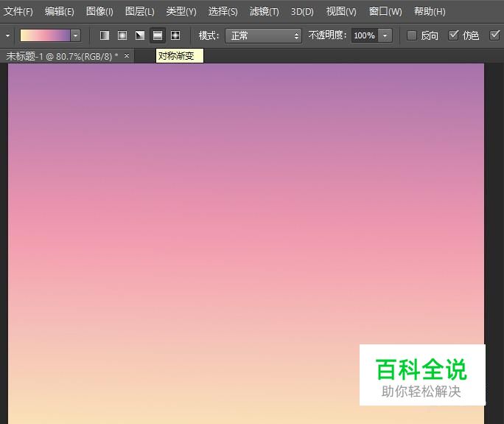Open the 滤镜(T) menu
Viewport: 504px width, 424px height.
click(x=265, y=12)
